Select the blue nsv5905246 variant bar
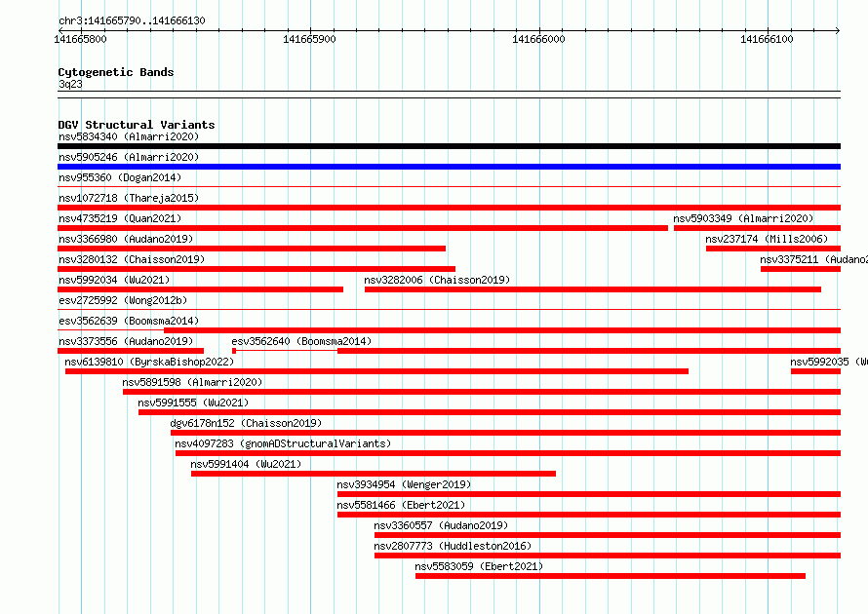This screenshot has height=614, width=868. [449, 167]
